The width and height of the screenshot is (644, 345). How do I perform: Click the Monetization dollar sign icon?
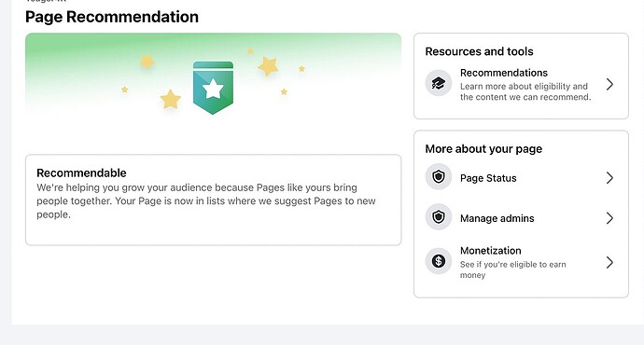(439, 261)
